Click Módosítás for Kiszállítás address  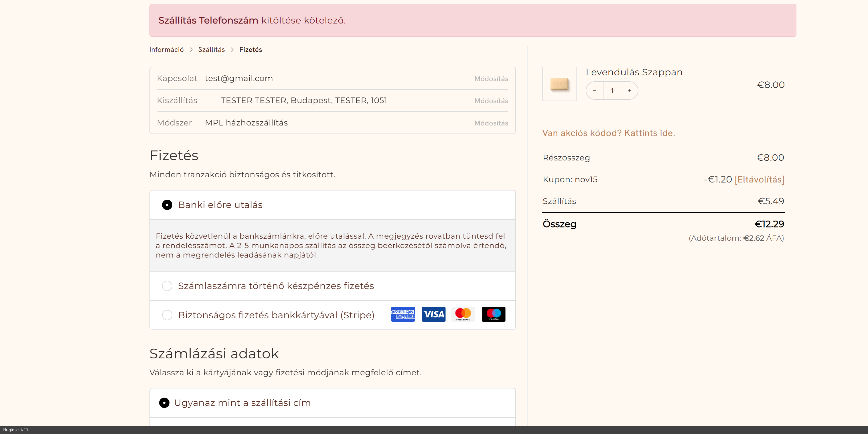[x=491, y=101]
